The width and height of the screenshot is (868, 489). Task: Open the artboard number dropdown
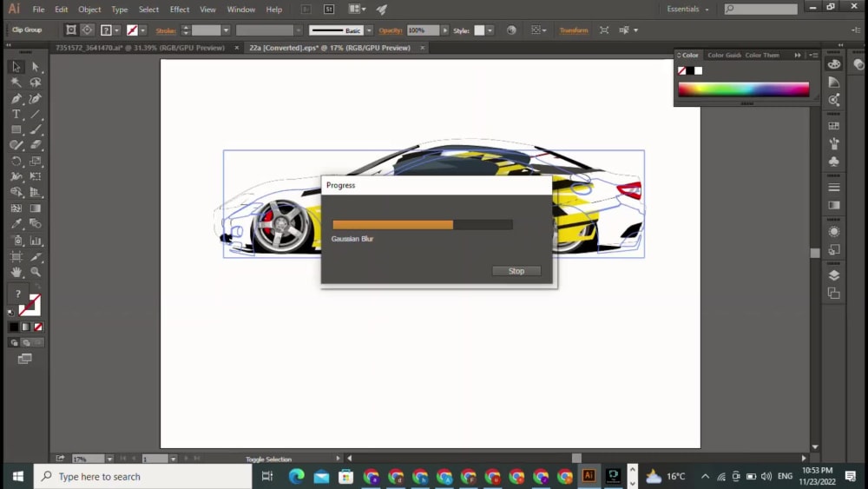coord(174,459)
